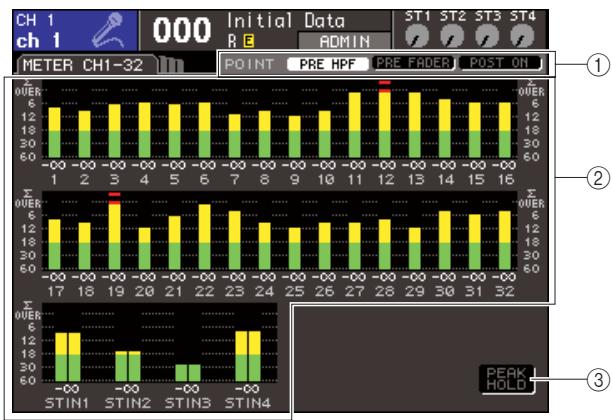Click the ST1 level knob
Viewport: 612px width, 420px height.
click(x=417, y=37)
